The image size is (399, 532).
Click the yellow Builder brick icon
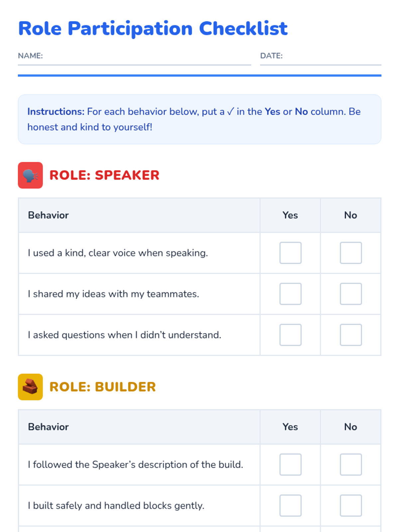tap(30, 387)
